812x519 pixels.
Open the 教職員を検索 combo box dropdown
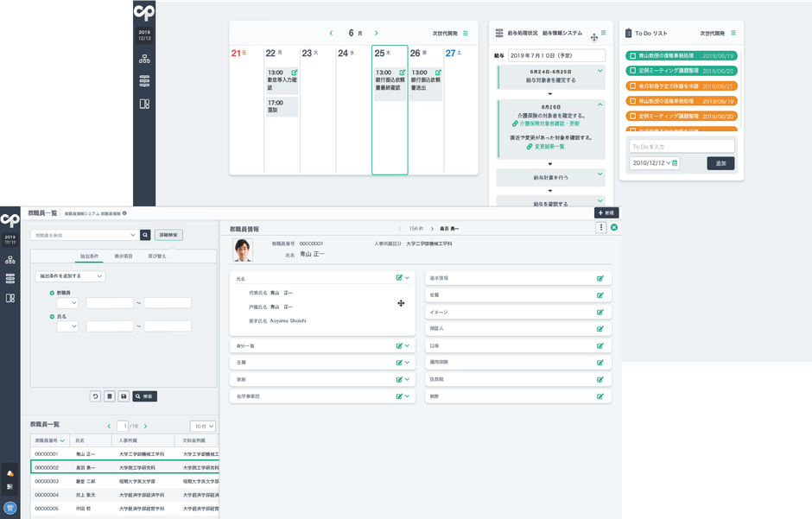tap(133, 235)
